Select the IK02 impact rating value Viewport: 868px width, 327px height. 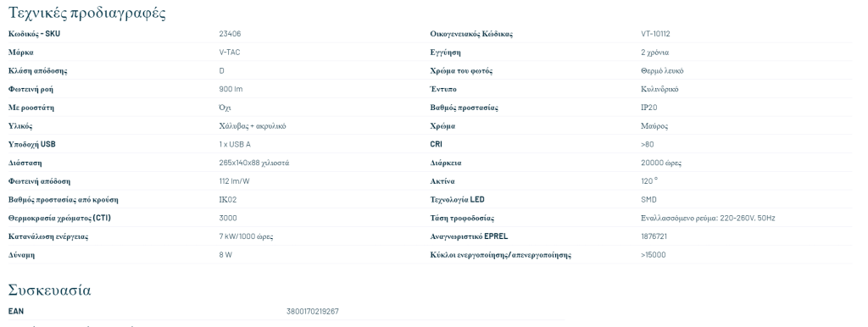pos(227,200)
